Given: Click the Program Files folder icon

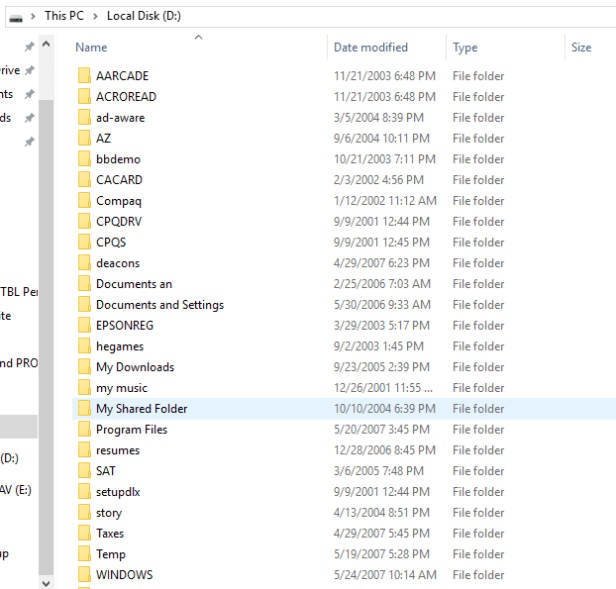Looking at the screenshot, I should click(x=84, y=430).
